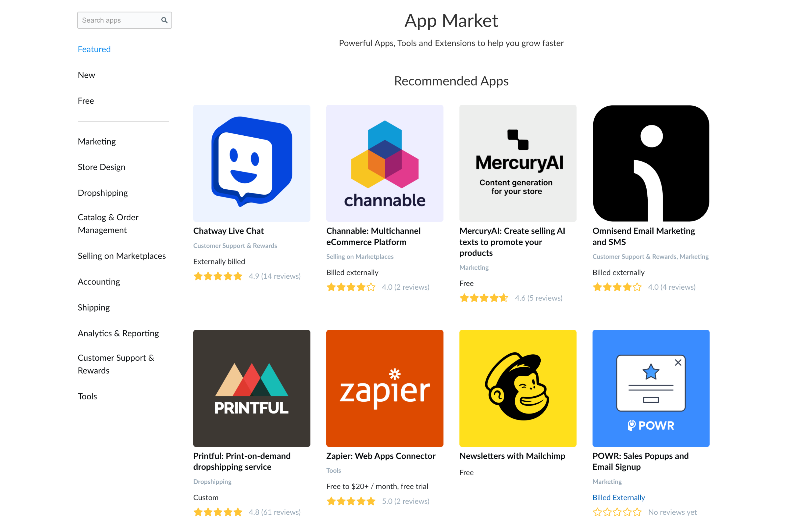Switch to the Featured category
This screenshot has height=532, width=792.
click(x=94, y=49)
